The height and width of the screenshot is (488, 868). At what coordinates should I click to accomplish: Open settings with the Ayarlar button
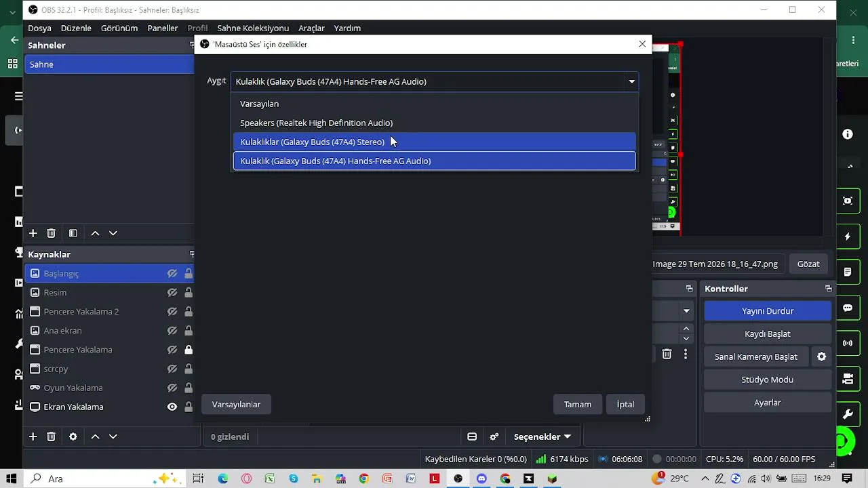click(x=768, y=403)
